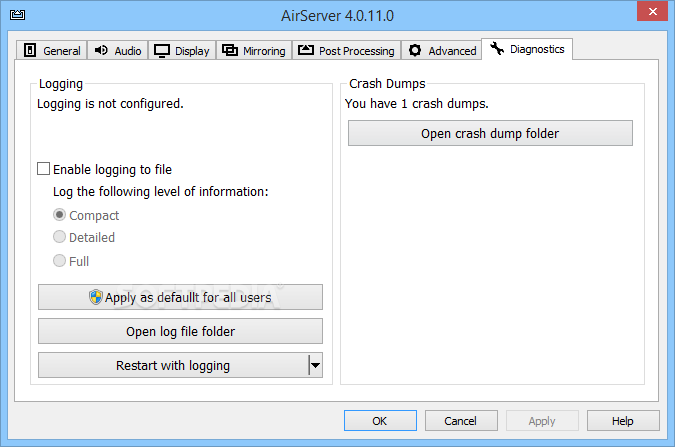The height and width of the screenshot is (447, 675).
Task: Open Help for this dialog
Action: 623,420
